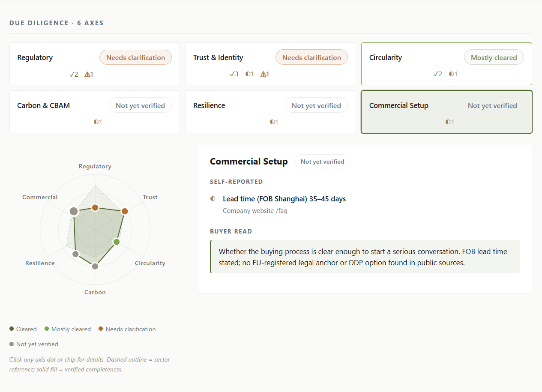542x392 pixels.
Task: Click the Regulatory dot on radar chart
Action: pyautogui.click(x=95, y=208)
